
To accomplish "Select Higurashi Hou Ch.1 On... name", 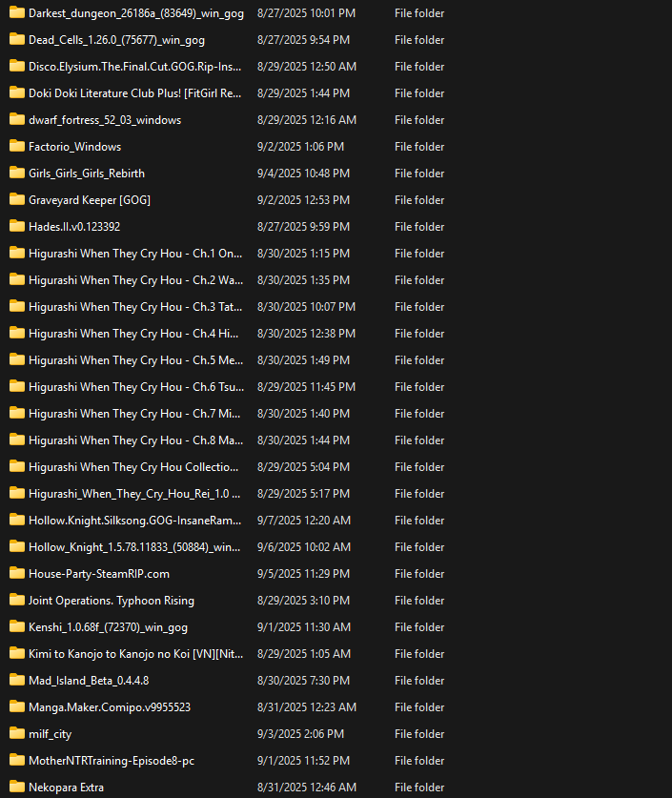I will [x=135, y=254].
